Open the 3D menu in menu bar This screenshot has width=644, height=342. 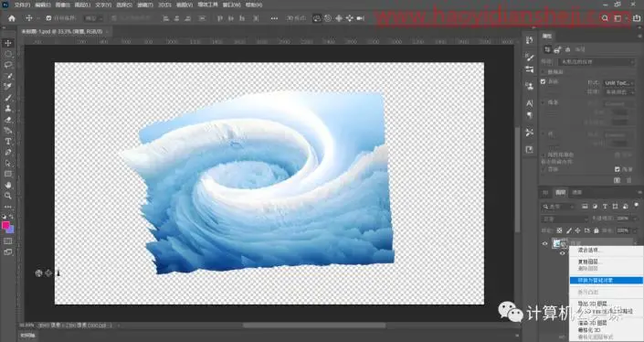click(164, 5)
